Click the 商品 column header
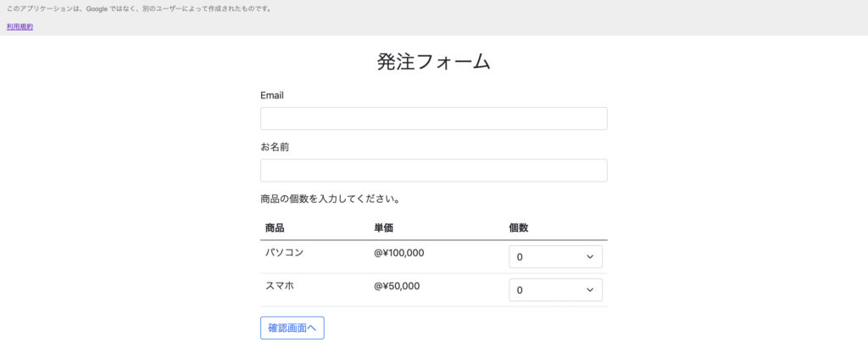This screenshot has width=868, height=359. point(275,227)
